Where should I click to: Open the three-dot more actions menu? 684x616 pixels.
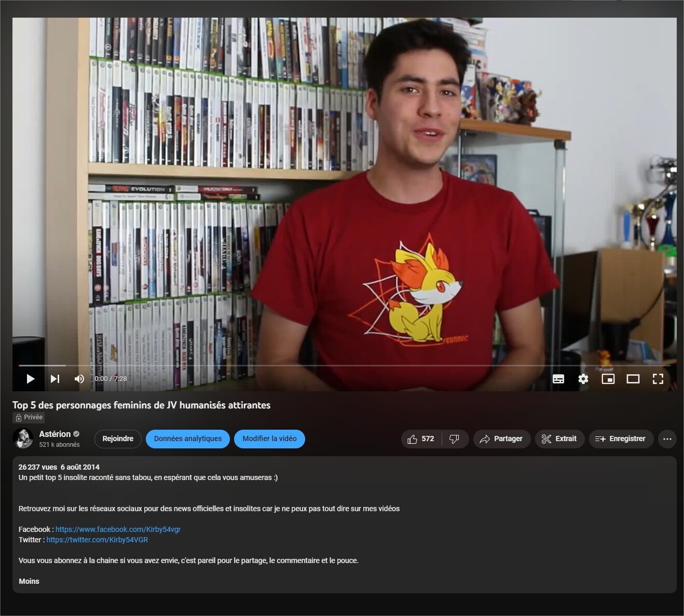pos(667,439)
